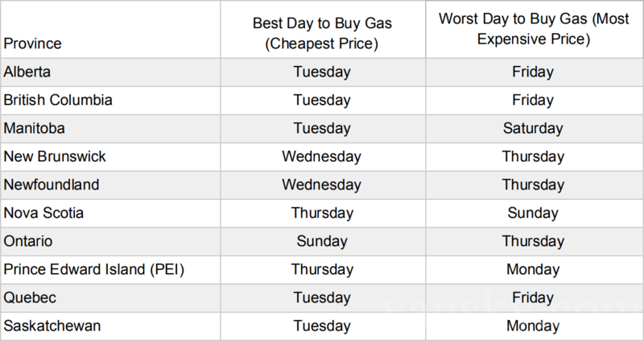Screen dimensions: 644x341
Task: Click Ontario's best day cell, Sunday
Action: click(322, 241)
